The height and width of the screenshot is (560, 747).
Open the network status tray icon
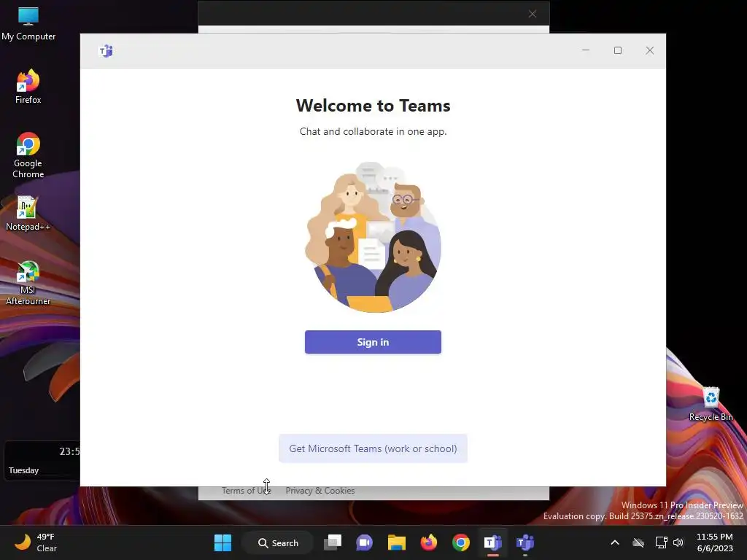(x=661, y=542)
